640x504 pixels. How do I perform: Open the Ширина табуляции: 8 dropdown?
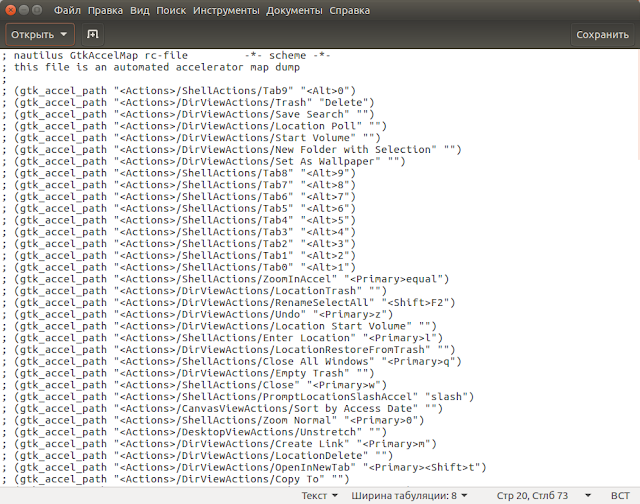tap(409, 495)
